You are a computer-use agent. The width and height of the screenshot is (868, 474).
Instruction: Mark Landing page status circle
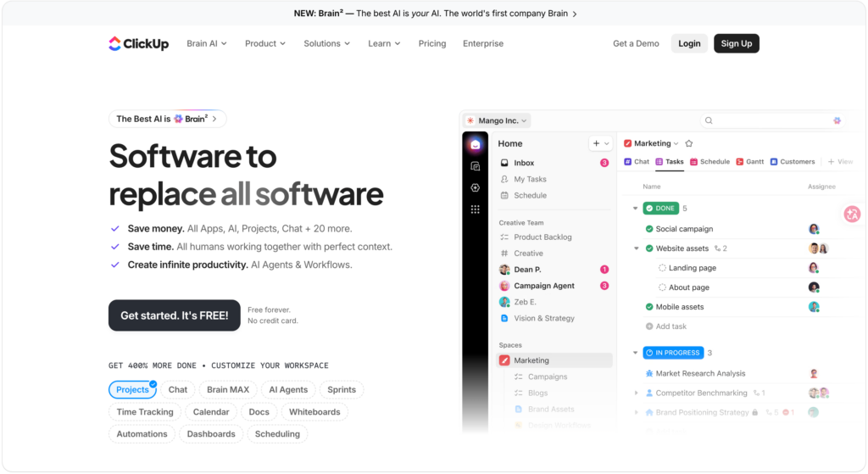point(662,268)
